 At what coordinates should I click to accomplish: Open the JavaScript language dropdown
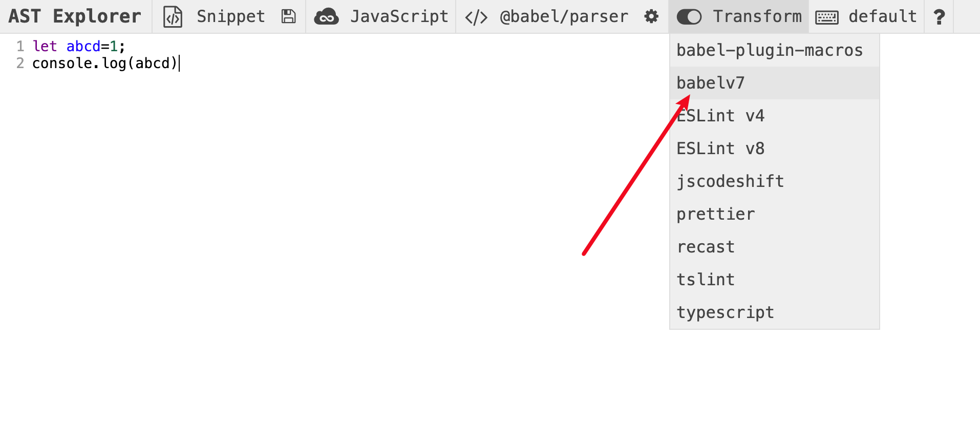click(x=399, y=17)
